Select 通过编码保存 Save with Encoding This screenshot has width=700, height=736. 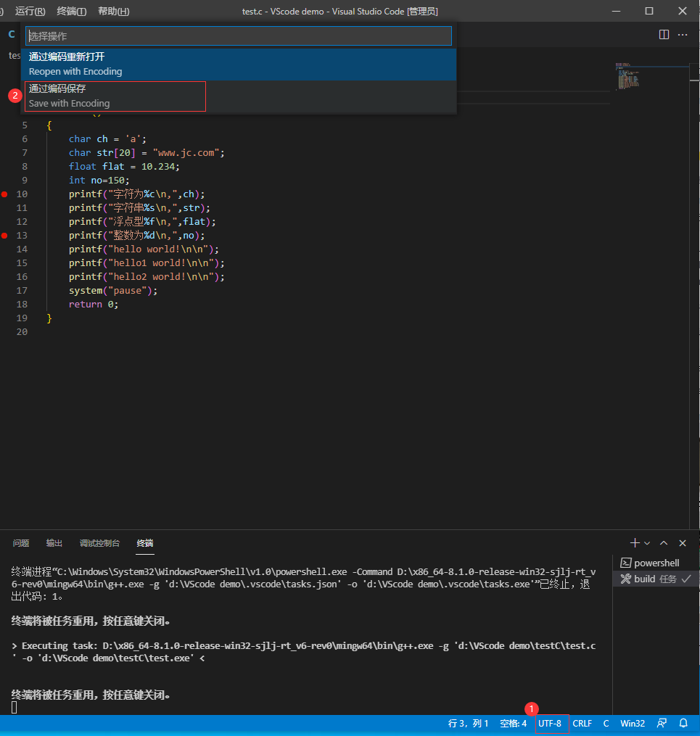click(x=239, y=96)
